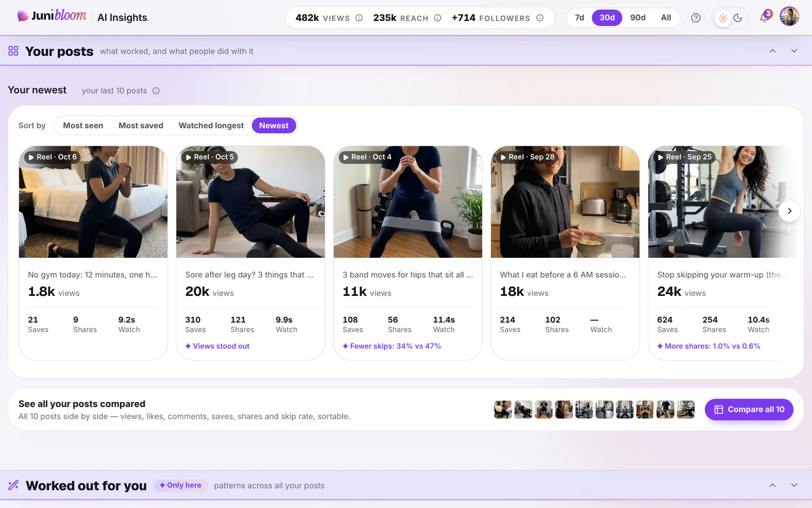Click the Junibloom logo
This screenshot has width=812, height=508.
(51, 17)
